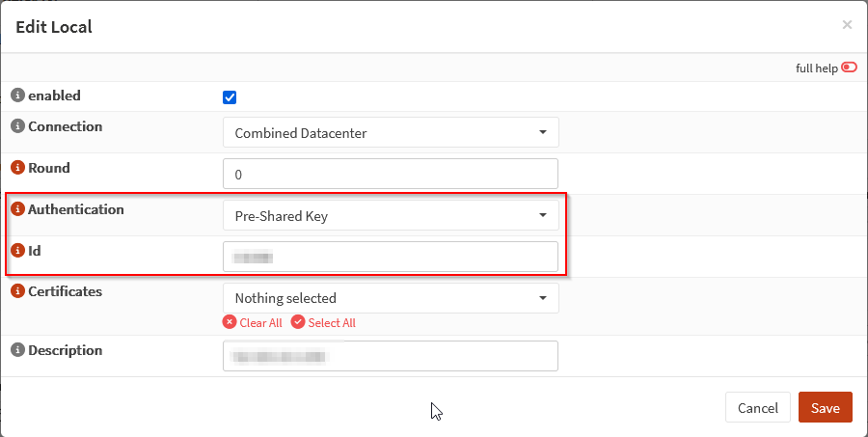Save the local settings

825,407
